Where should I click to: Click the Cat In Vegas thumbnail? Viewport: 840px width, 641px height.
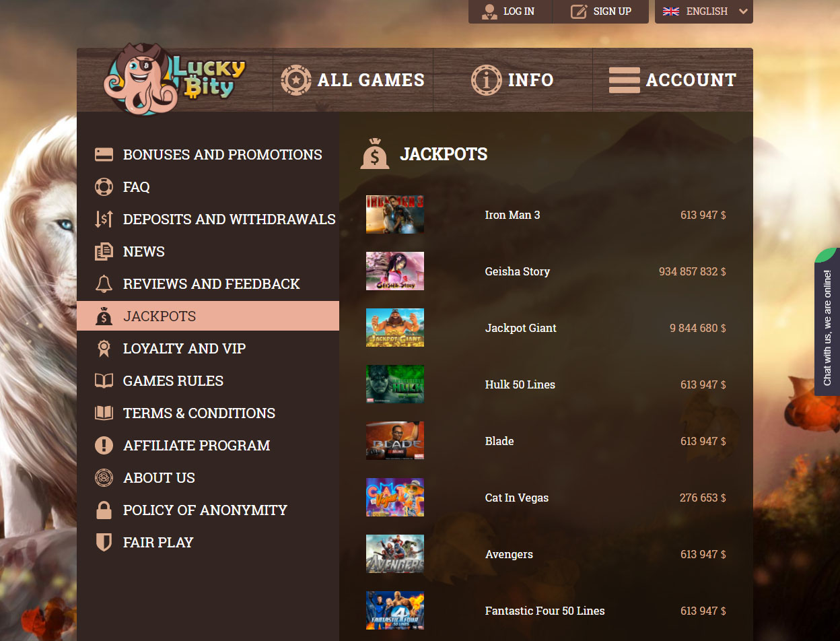click(395, 498)
